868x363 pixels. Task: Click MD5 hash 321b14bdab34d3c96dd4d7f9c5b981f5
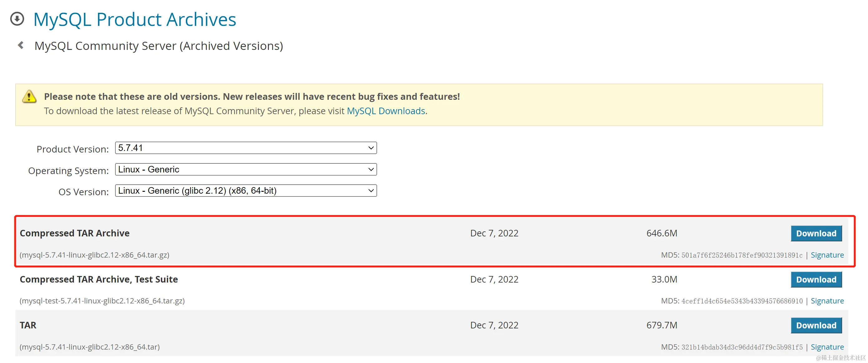[742, 347]
